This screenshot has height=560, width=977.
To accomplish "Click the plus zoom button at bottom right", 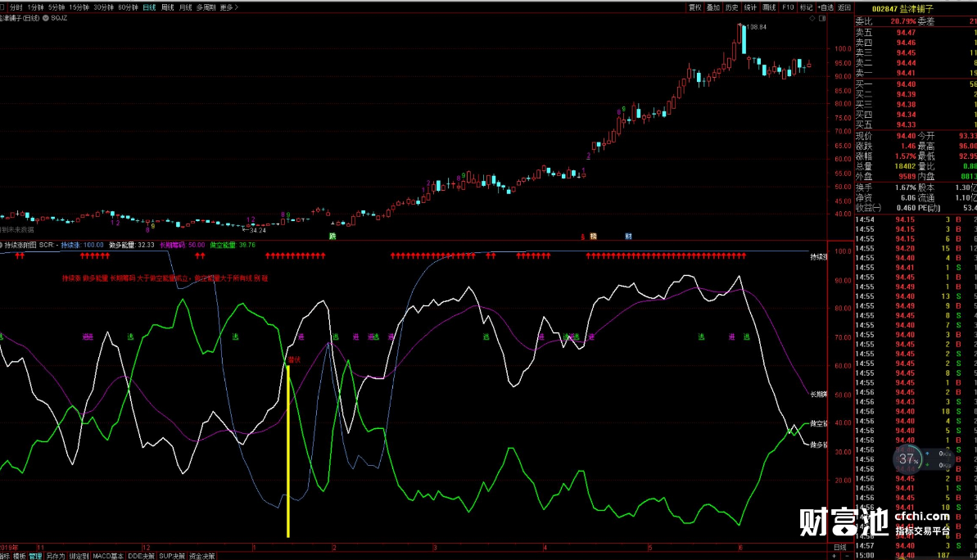I will (835, 556).
